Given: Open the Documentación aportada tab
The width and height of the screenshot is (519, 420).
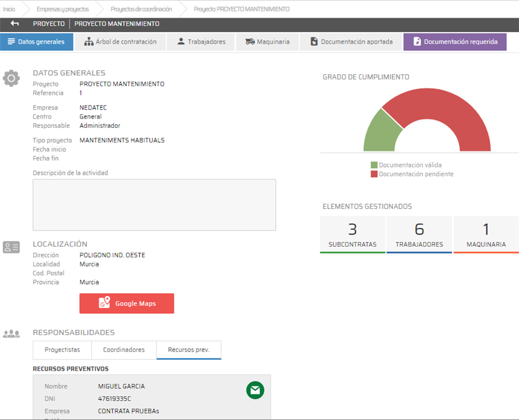Looking at the screenshot, I should [x=351, y=42].
